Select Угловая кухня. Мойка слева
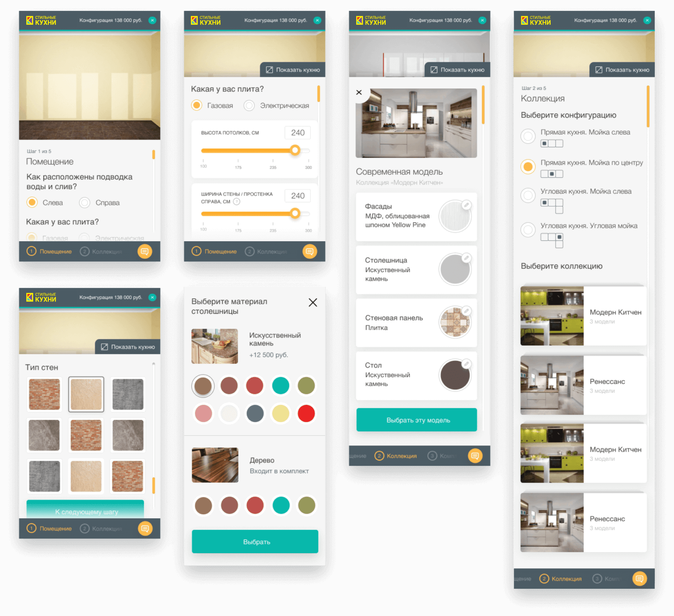674x616 pixels. click(x=528, y=196)
